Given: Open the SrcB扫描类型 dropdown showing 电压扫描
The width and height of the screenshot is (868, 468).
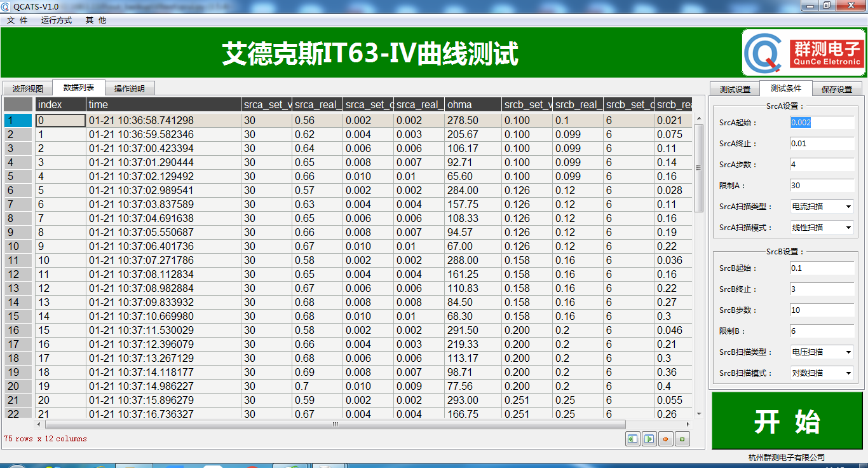Looking at the screenshot, I should tap(821, 352).
